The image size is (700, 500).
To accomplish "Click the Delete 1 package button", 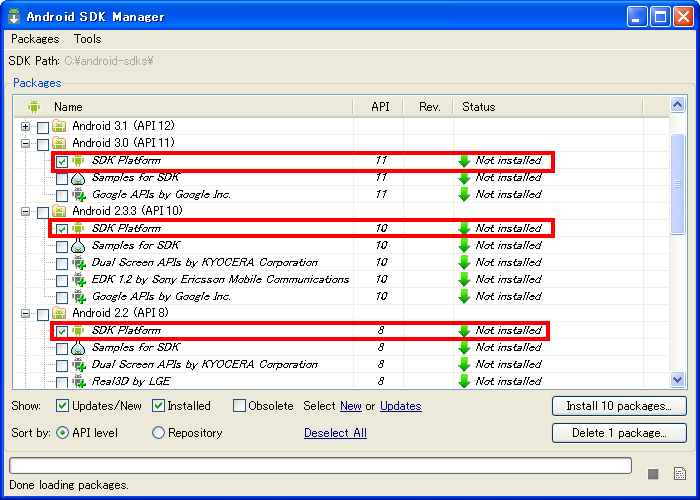I will 619,433.
